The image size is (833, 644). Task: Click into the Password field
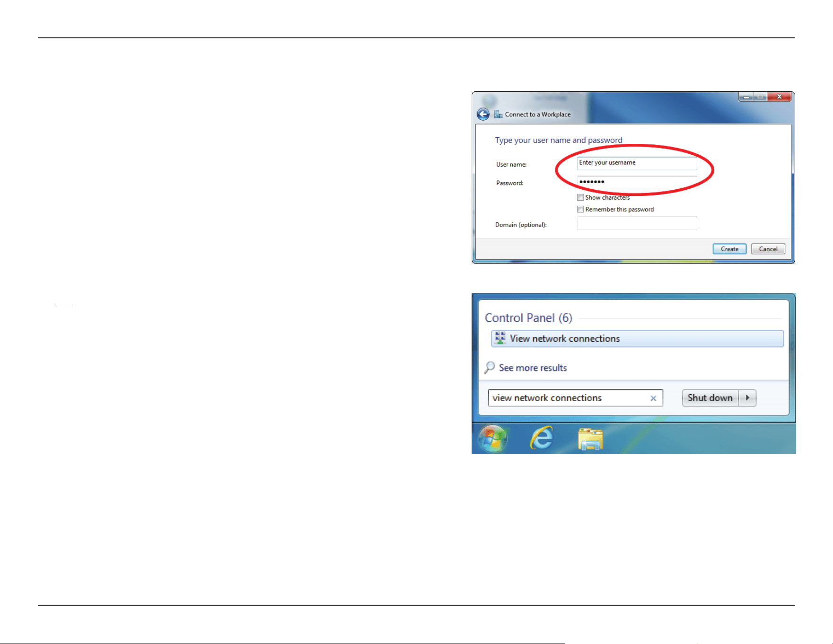tap(637, 182)
